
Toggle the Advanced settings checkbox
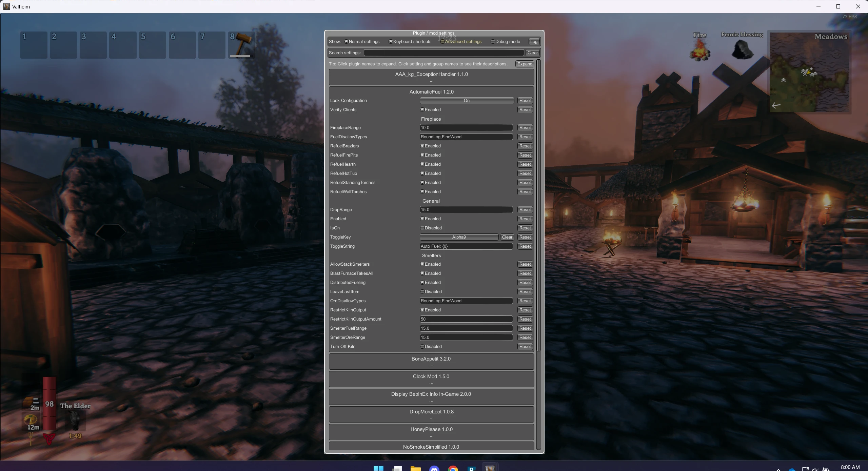coord(442,41)
